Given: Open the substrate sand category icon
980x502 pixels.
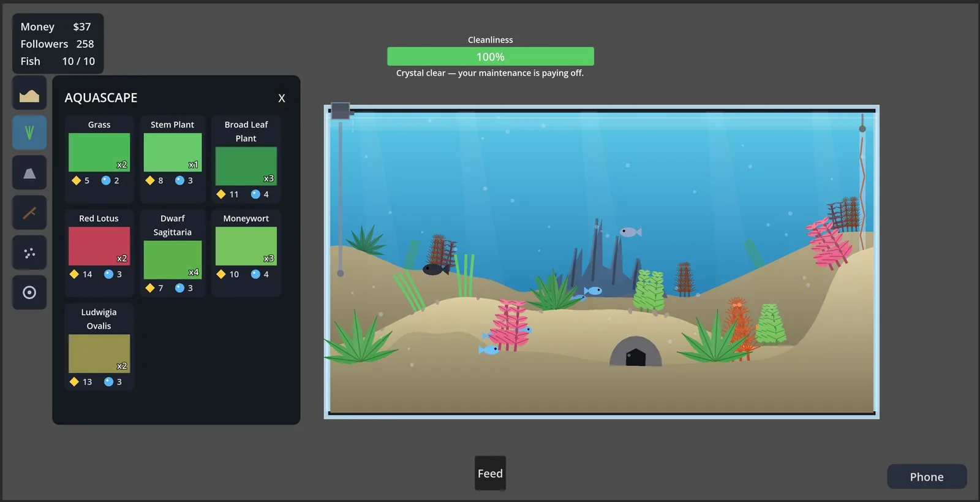Looking at the screenshot, I should click(x=29, y=93).
